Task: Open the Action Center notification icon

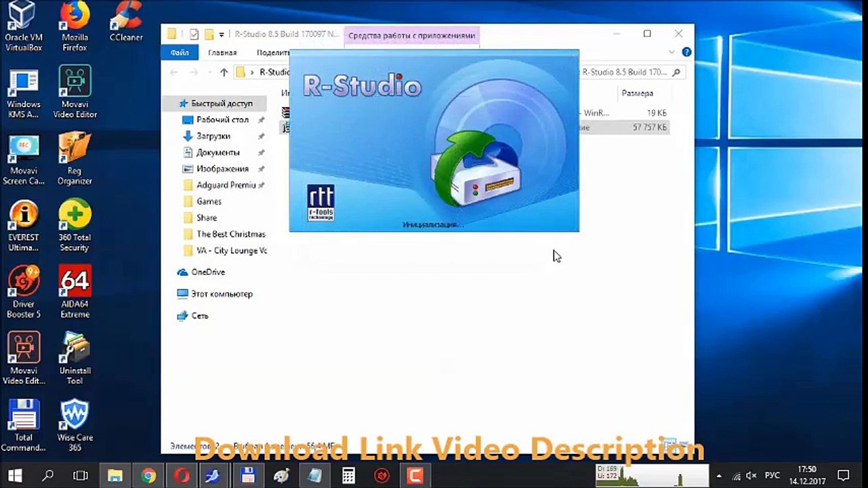Action: point(844,476)
